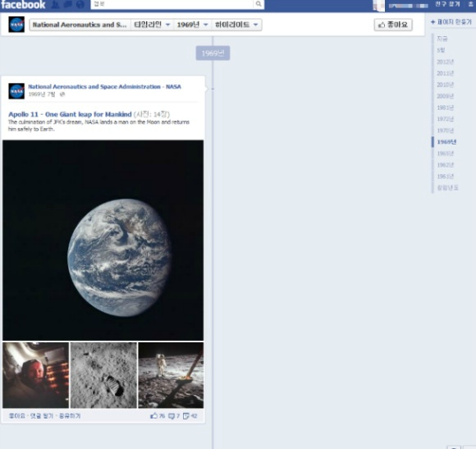Jump to 2012년 in the year sidebar
Viewport: 476px width, 449px height.
445,62
